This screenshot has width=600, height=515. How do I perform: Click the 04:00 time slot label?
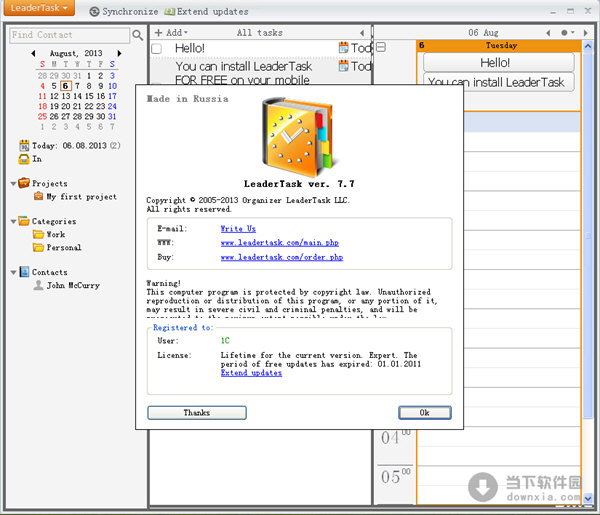(x=395, y=437)
